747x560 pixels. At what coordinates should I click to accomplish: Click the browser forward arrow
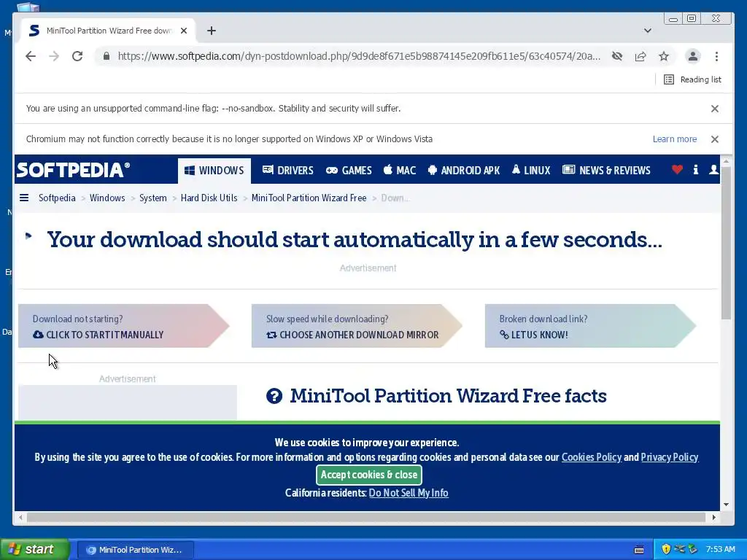54,56
